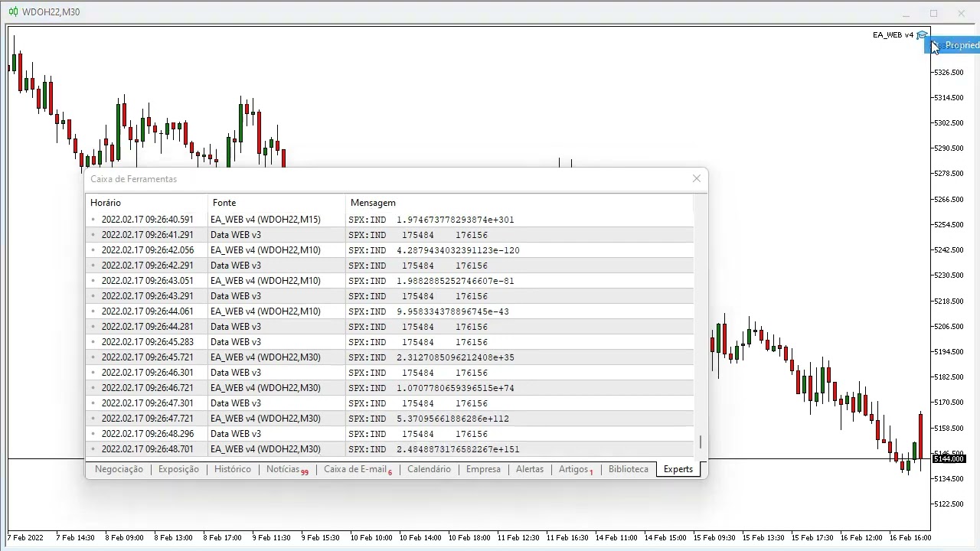Select the log row timestamped 09:26:40.591
This screenshot has width=980, height=551.
tap(390, 220)
